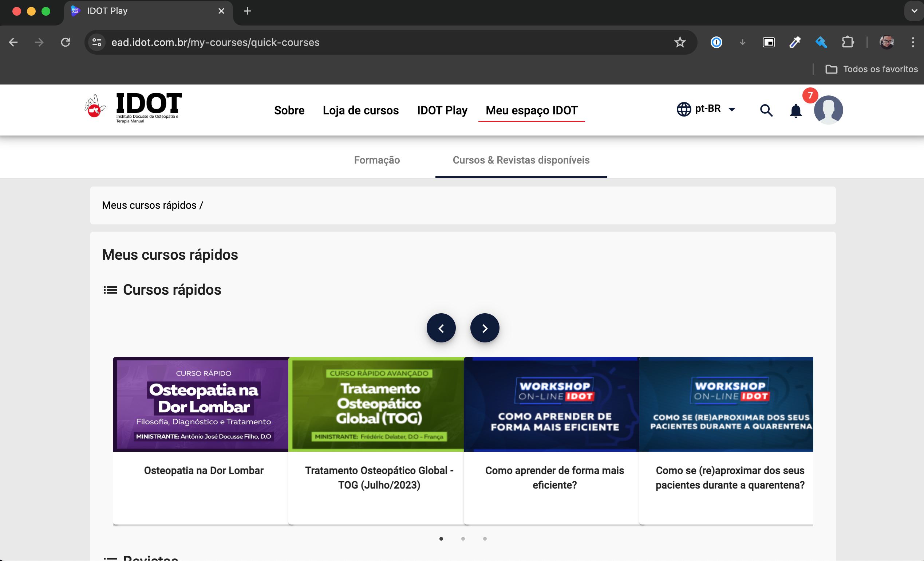Open the Sobre menu item

289,110
